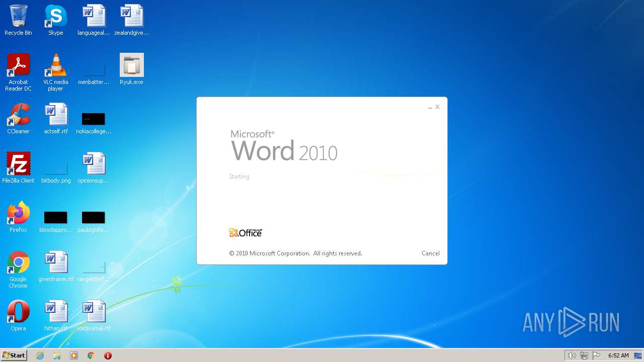This screenshot has height=362, width=644.
Task: Open the Action Center flag icon
Action: click(596, 355)
